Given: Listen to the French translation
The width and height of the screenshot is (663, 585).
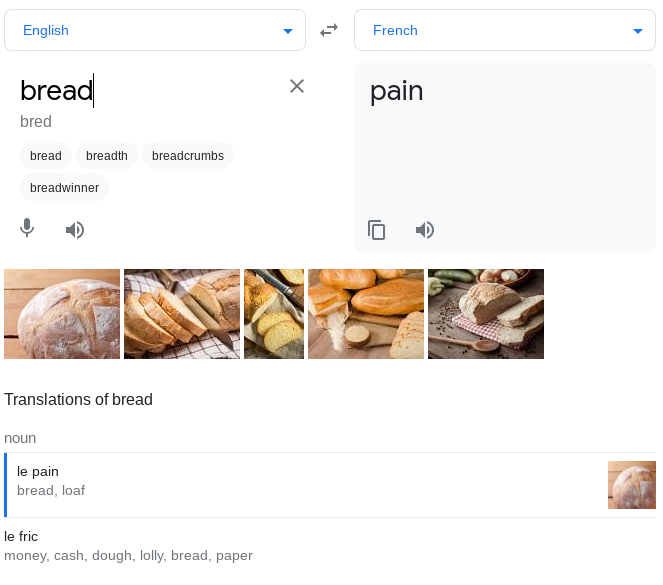Looking at the screenshot, I should coord(425,230).
